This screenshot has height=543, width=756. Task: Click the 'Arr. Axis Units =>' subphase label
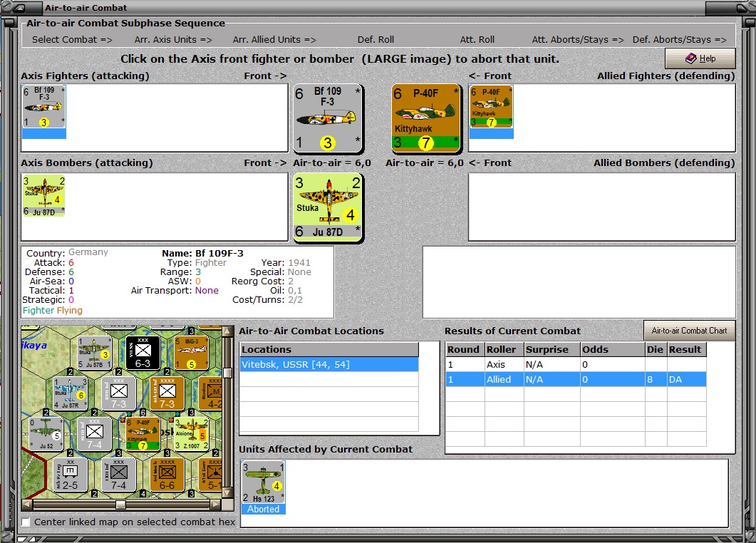[173, 39]
